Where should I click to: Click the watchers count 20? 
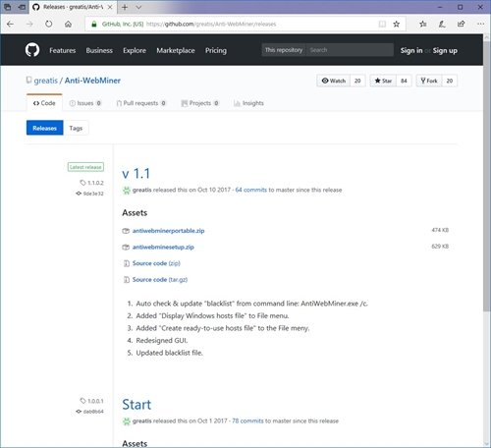[357, 81]
